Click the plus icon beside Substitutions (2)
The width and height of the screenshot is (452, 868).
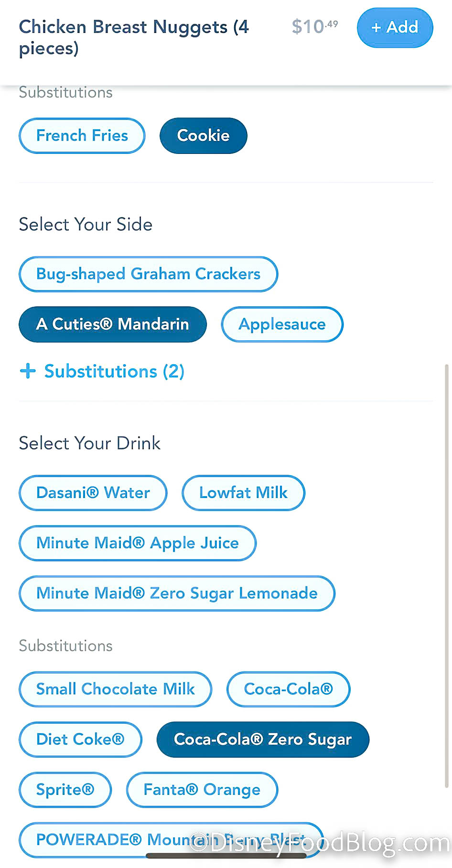pyautogui.click(x=28, y=371)
